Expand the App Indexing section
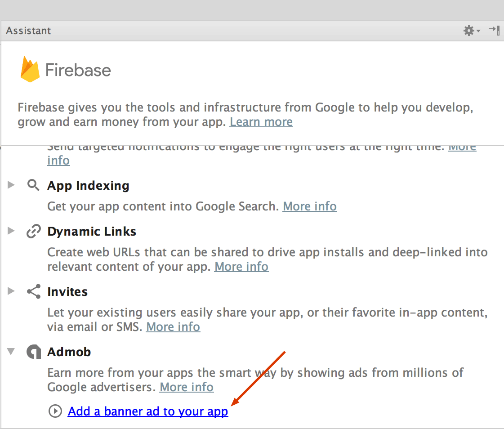The width and height of the screenshot is (504, 429). pyautogui.click(x=11, y=185)
